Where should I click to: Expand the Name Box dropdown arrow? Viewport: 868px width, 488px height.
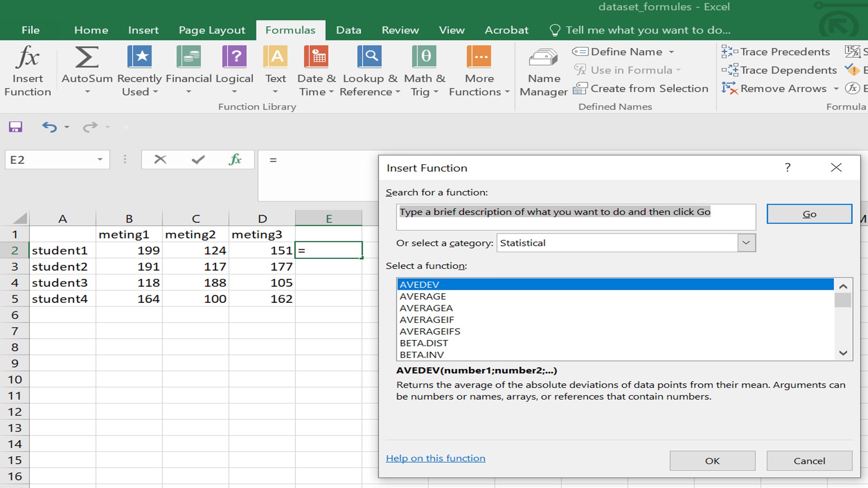(x=100, y=160)
